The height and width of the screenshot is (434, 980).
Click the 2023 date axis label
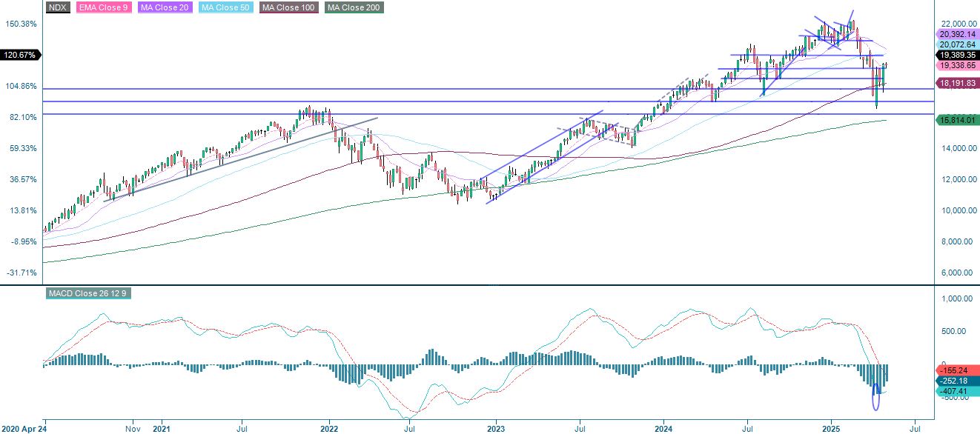[x=495, y=429]
